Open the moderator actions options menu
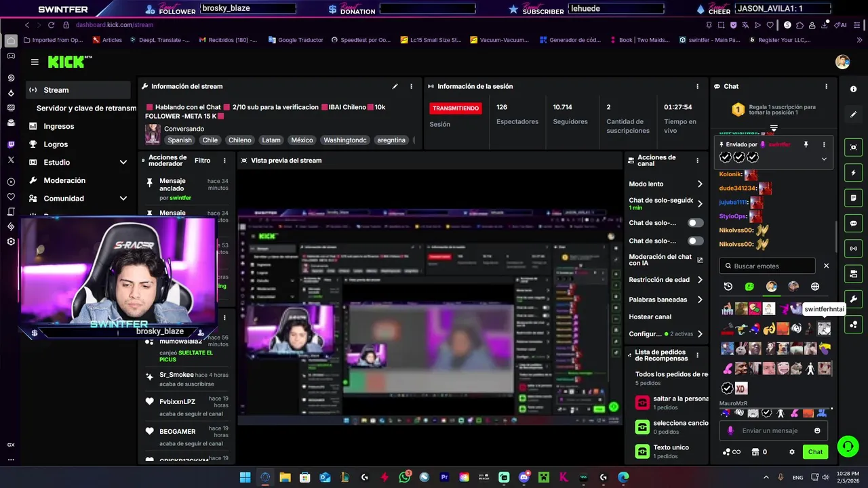 pyautogui.click(x=224, y=161)
